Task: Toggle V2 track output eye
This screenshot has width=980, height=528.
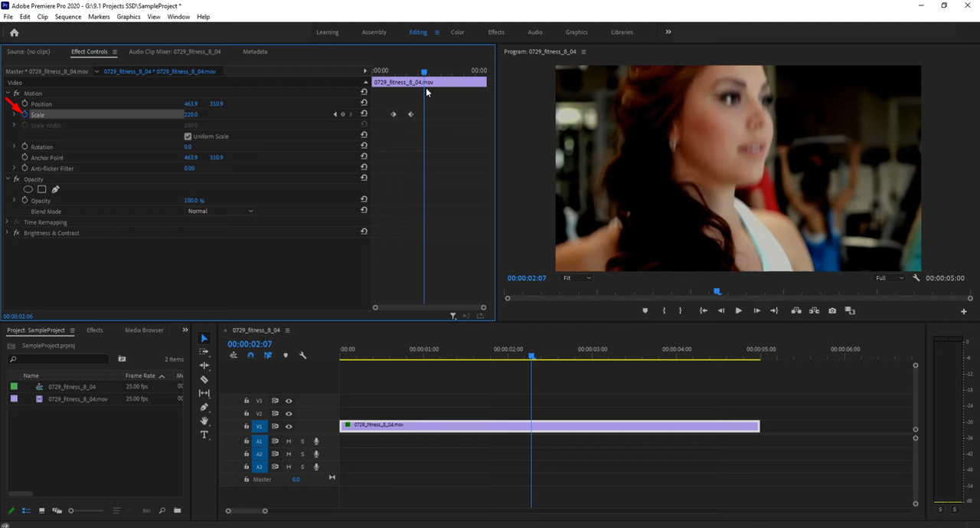Action: tap(289, 414)
